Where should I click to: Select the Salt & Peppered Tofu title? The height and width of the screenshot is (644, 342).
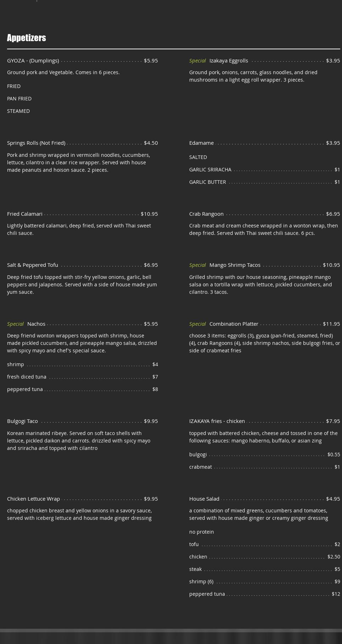tap(33, 265)
